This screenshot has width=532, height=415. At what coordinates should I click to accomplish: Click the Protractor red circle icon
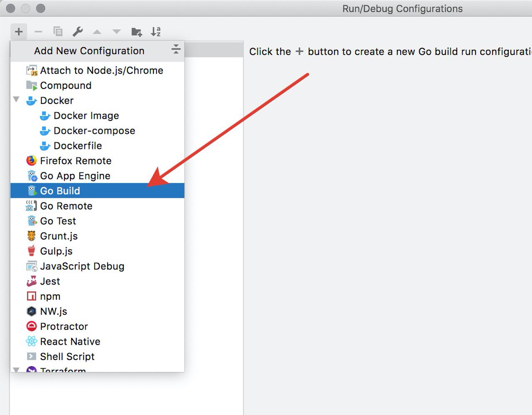pyautogui.click(x=32, y=326)
